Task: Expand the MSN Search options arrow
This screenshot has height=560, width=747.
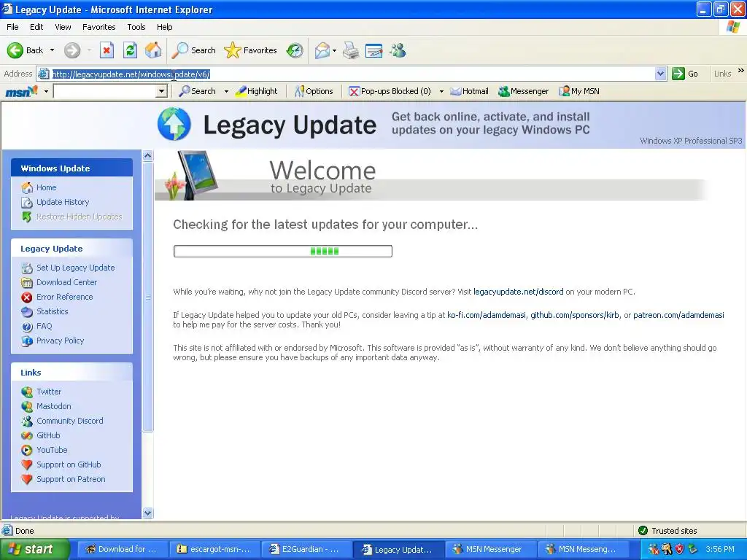Action: [226, 91]
